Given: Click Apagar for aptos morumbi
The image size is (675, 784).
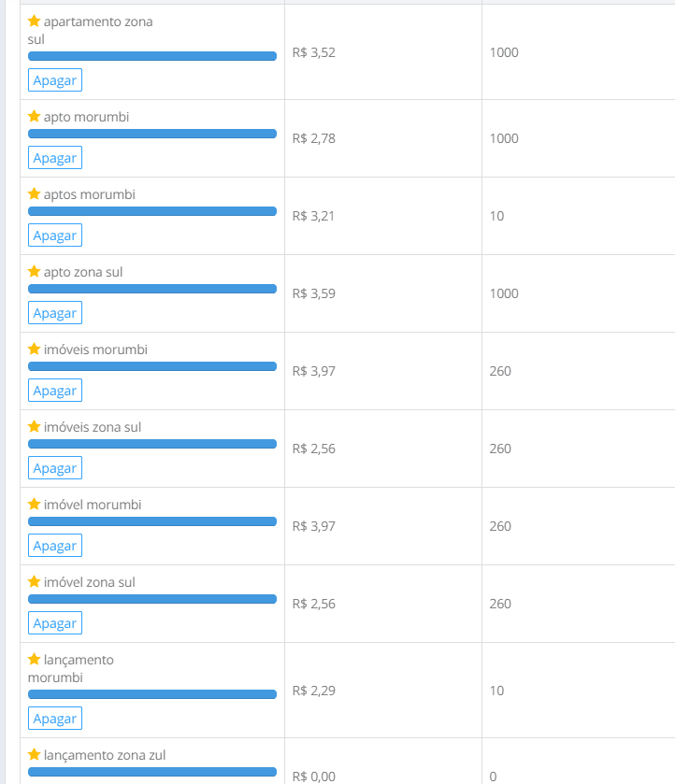Looking at the screenshot, I should 55,235.
